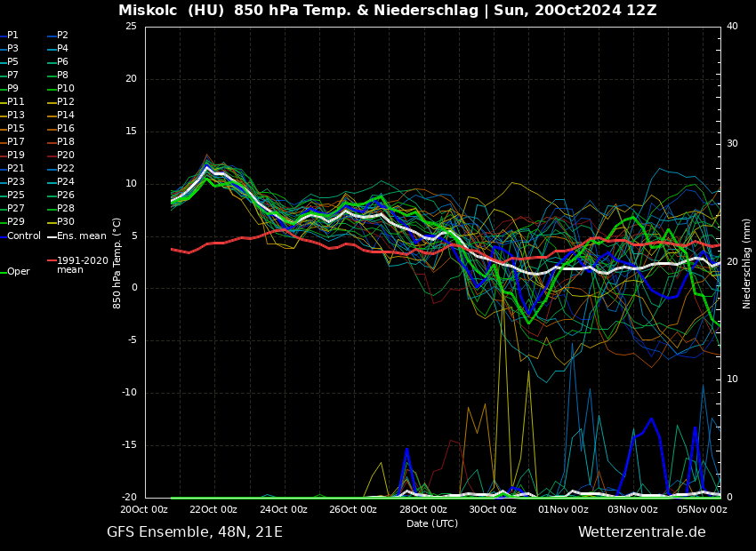The height and width of the screenshot is (551, 756).
Task: Select the P30 legend entry
Action: (65, 222)
